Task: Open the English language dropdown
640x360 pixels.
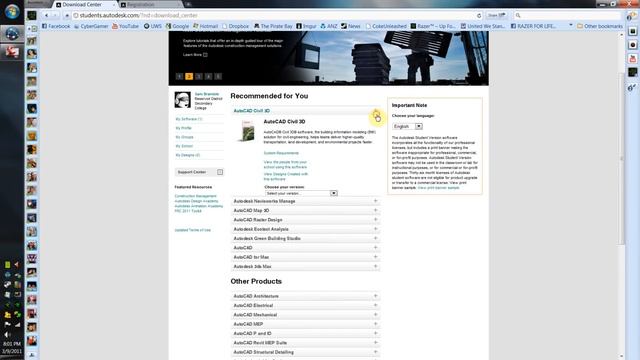Action: tap(407, 127)
